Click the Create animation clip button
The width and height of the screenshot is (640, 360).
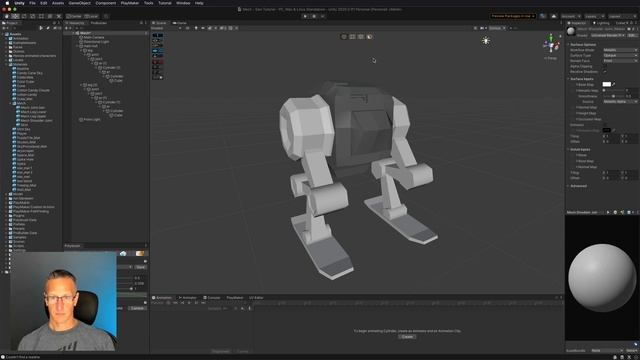[407, 337]
